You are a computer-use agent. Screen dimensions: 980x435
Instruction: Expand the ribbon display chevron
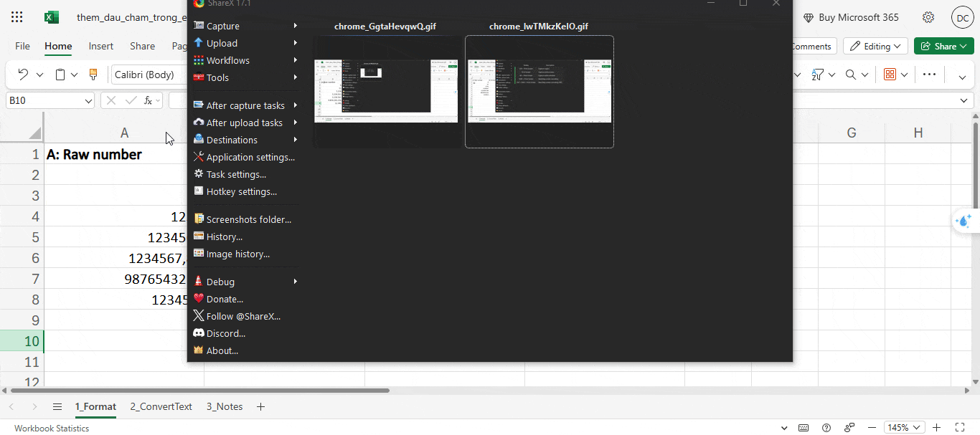[x=962, y=77]
